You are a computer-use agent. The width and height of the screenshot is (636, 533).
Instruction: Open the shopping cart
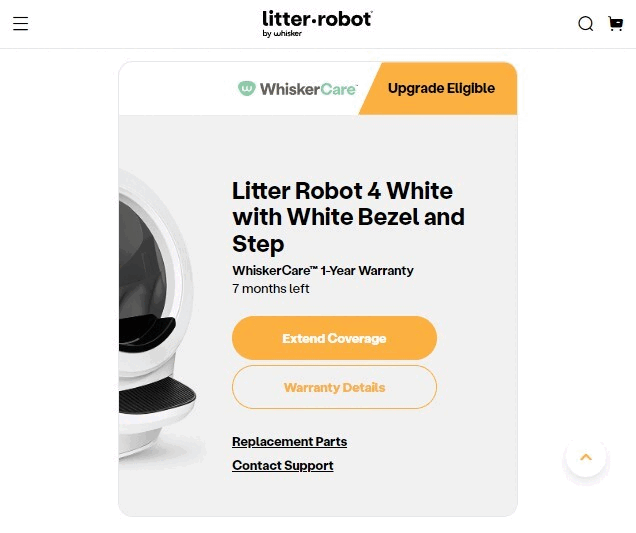pos(615,24)
